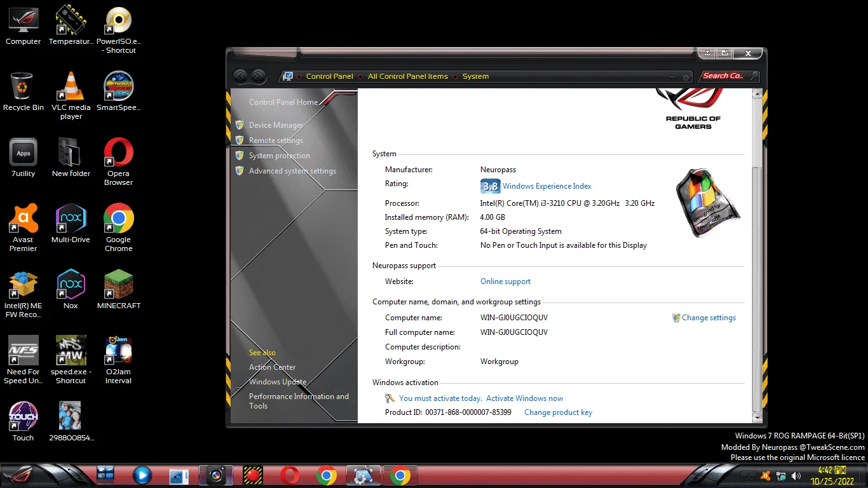Click the address bar refresh arrows
The width and height of the screenshot is (868, 488).
click(x=686, y=77)
